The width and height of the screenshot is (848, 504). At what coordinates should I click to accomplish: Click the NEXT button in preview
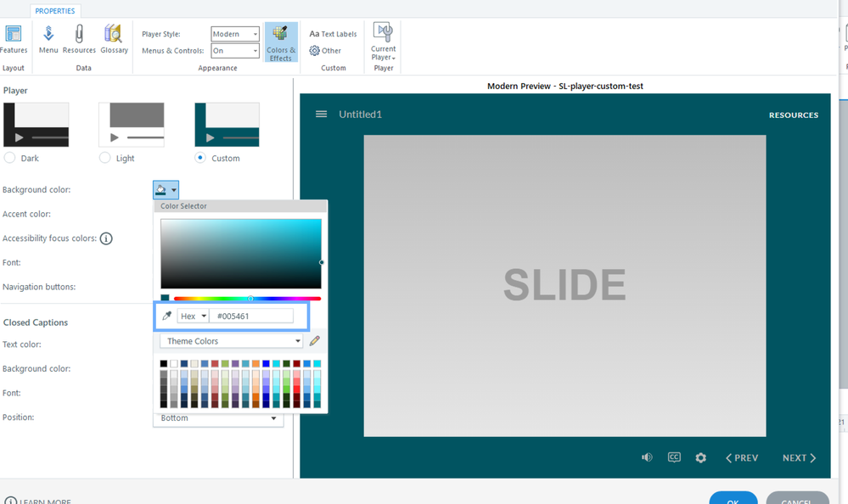click(799, 458)
